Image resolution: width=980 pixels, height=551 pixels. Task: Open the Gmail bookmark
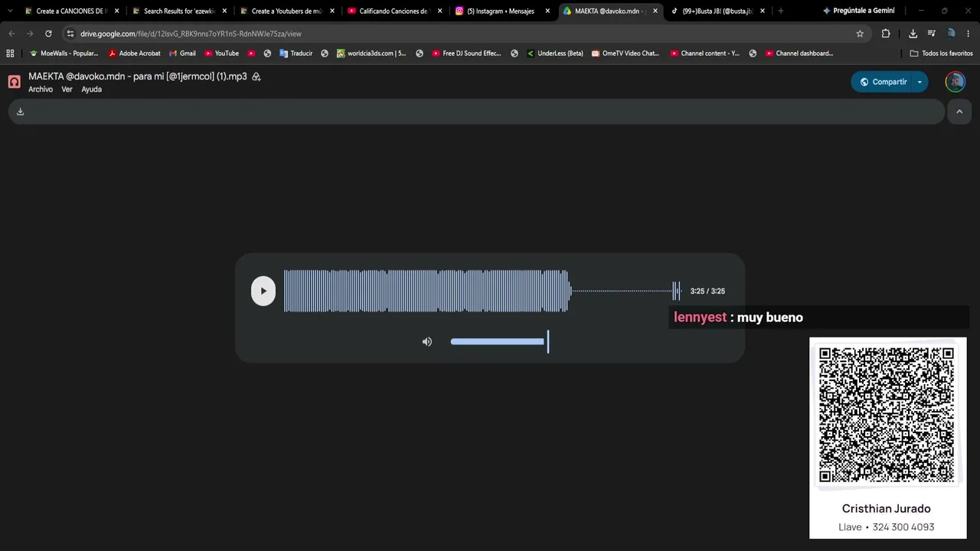(x=182, y=54)
